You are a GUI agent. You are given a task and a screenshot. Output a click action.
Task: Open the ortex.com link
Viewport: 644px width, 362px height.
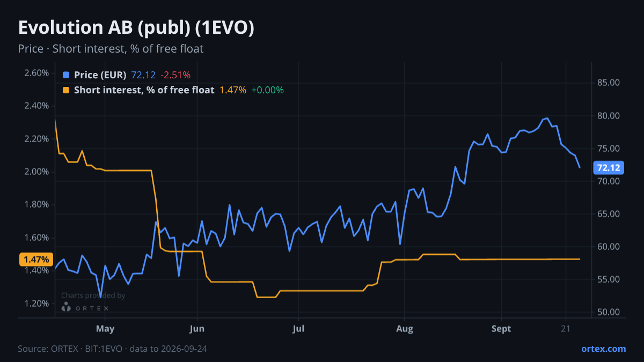[603, 349]
